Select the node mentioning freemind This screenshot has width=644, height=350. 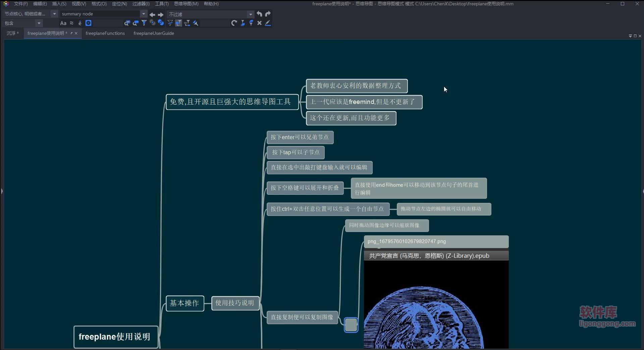coord(364,102)
